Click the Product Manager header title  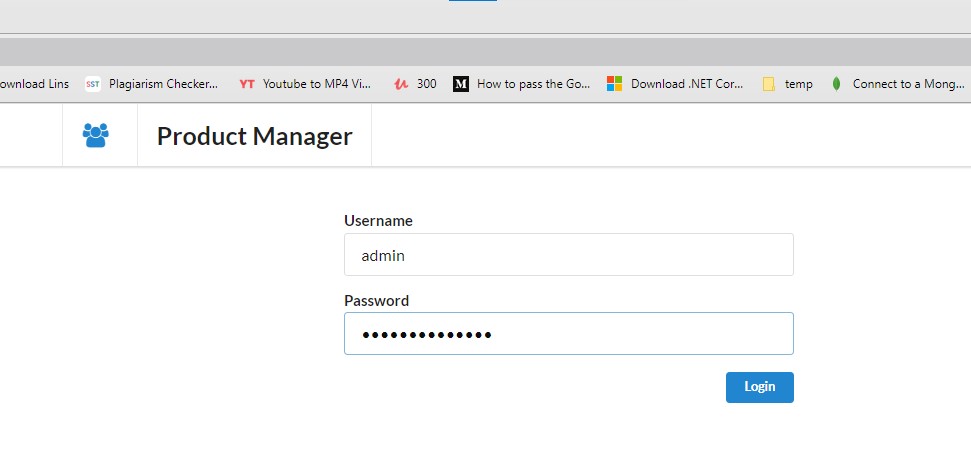254,136
